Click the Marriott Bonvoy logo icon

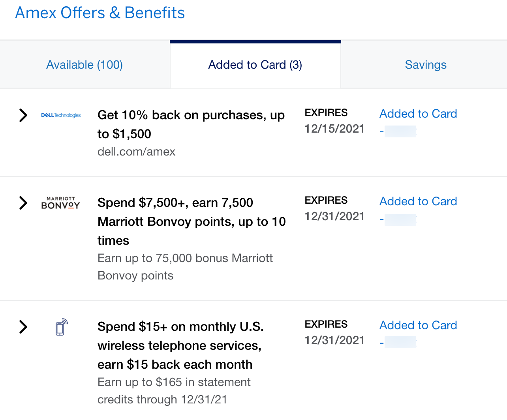click(60, 203)
